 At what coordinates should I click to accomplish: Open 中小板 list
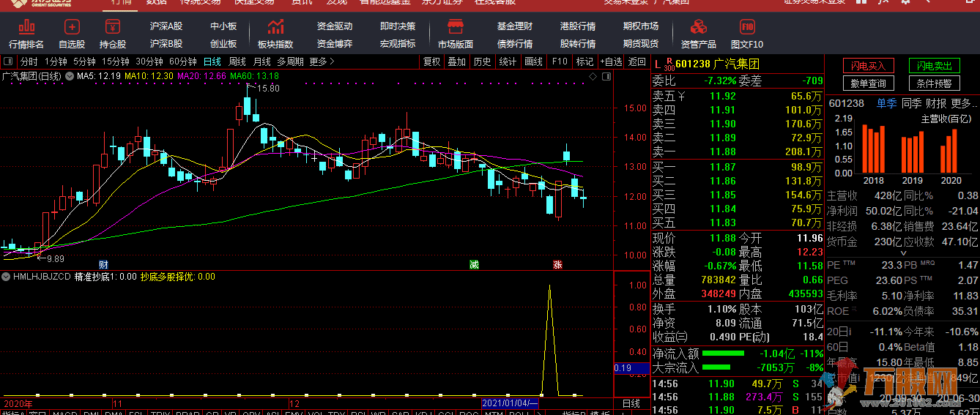[x=223, y=26]
